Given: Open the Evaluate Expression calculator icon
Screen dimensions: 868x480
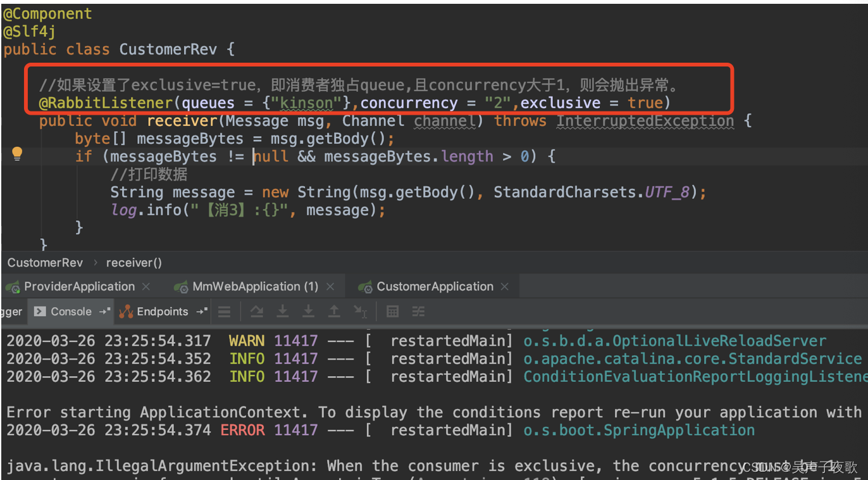Looking at the screenshot, I should [392, 311].
